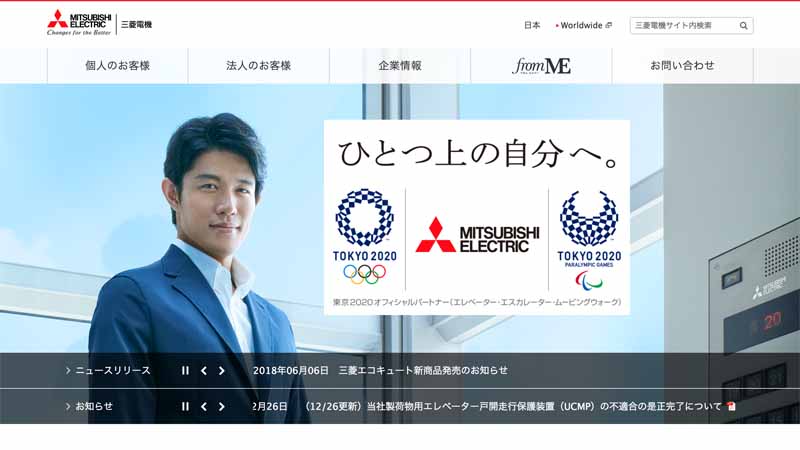The height and width of the screenshot is (450, 800).
Task: Open the 企業情報 menu
Action: [400, 66]
